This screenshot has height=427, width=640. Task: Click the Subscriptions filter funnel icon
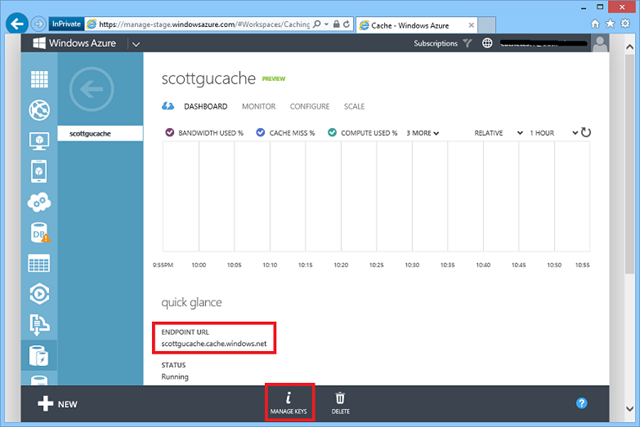tap(467, 43)
